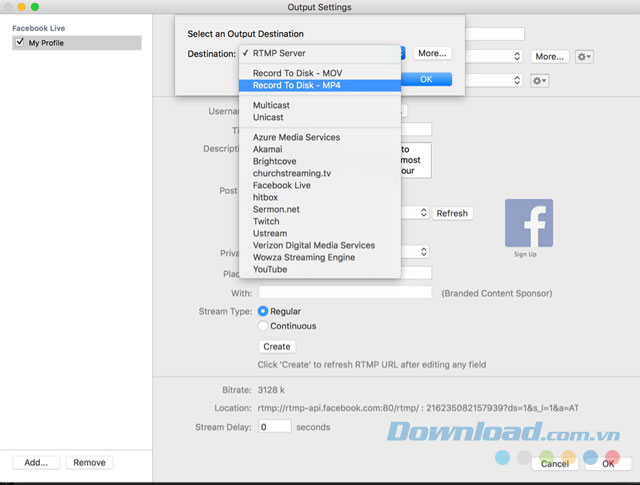Click the Refresh button
The height and width of the screenshot is (485, 640).
[x=452, y=214]
